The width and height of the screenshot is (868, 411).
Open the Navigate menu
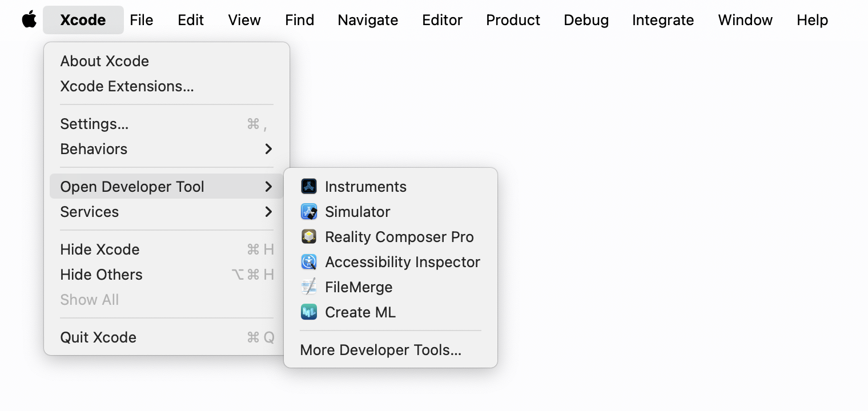click(x=368, y=20)
